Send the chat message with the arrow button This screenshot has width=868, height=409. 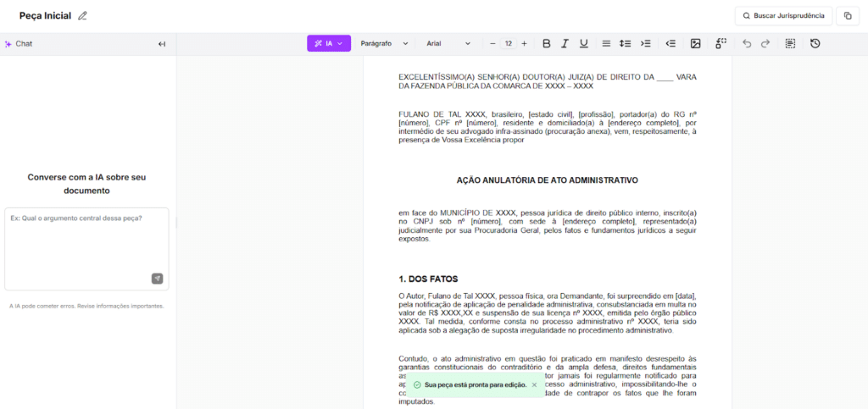point(157,279)
